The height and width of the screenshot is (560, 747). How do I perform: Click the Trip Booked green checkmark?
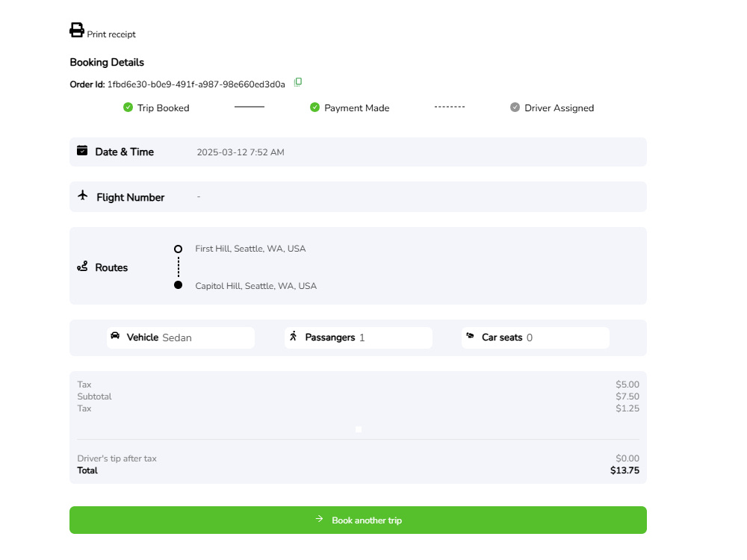(x=128, y=107)
